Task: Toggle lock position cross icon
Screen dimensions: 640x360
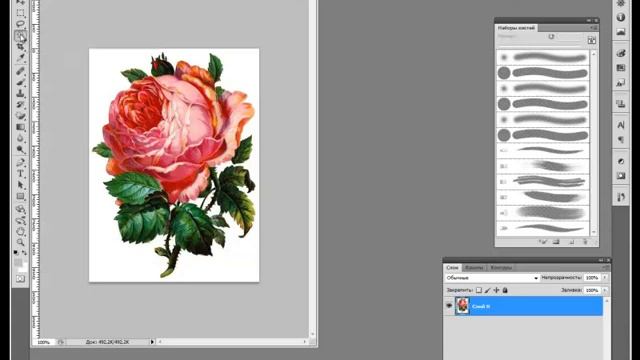Action: tap(496, 290)
